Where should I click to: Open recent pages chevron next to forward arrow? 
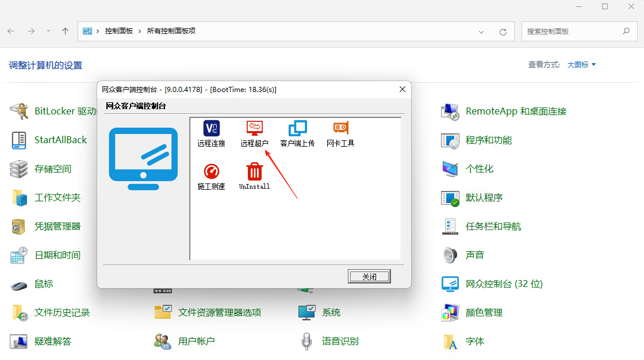coord(48,32)
